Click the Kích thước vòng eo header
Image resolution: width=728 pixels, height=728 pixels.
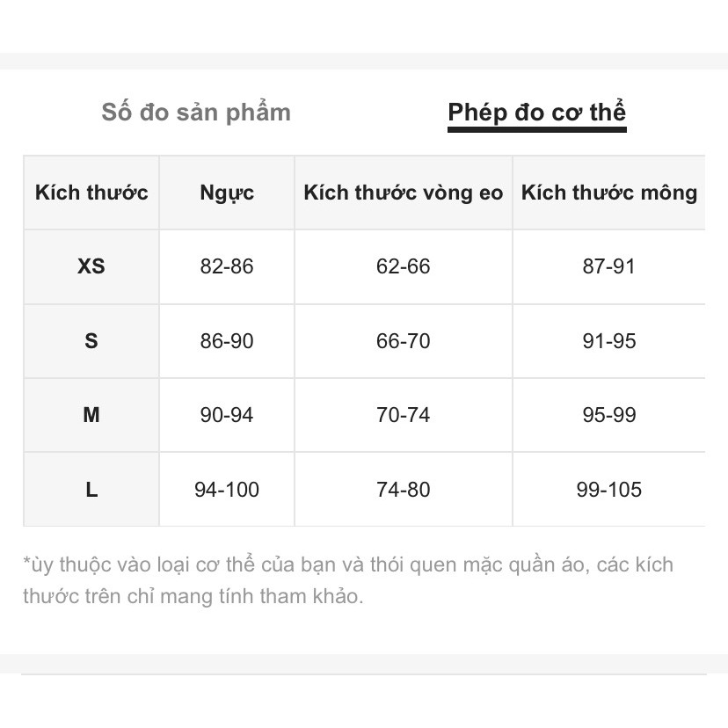tap(404, 193)
